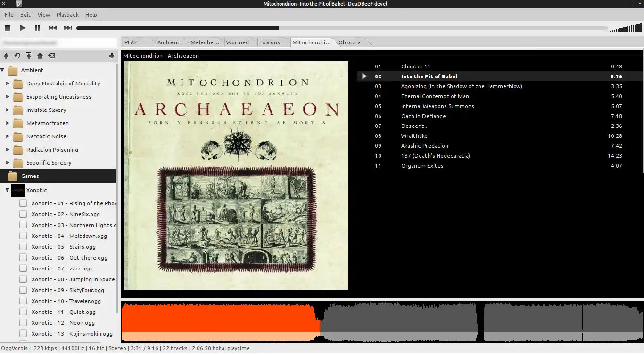
Task: Go up one directory in file browser
Action: (6, 56)
